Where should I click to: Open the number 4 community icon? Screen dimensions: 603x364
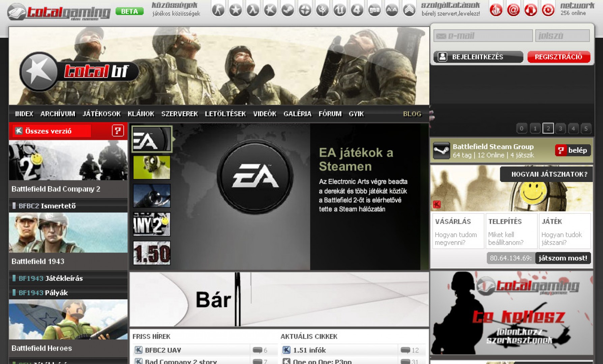(357, 10)
